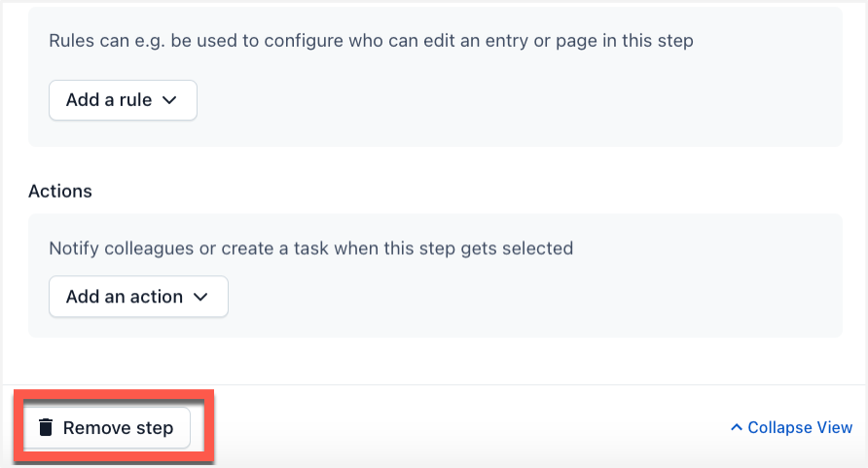Click empty space in the gray Actions panel
Viewport: 868px width, 468px height.
[x=498, y=299]
